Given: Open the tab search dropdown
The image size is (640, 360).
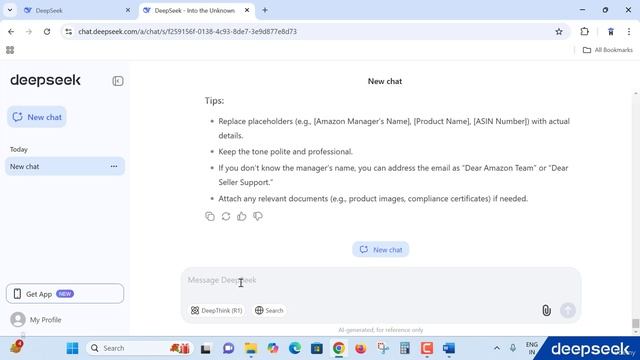Looking at the screenshot, I should 10,10.
